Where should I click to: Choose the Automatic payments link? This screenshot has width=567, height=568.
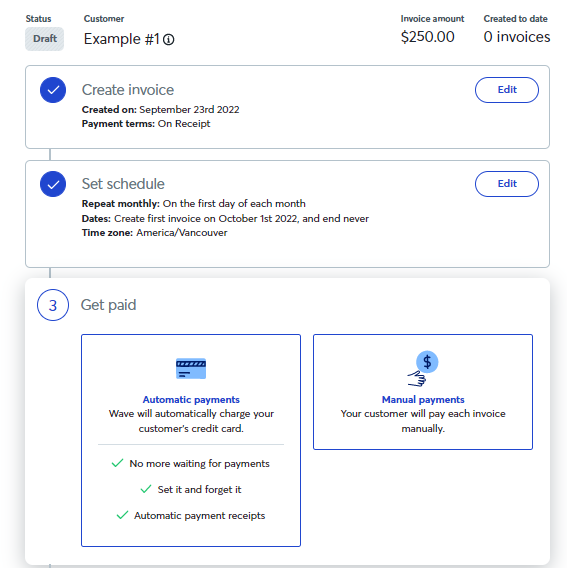[x=191, y=400]
